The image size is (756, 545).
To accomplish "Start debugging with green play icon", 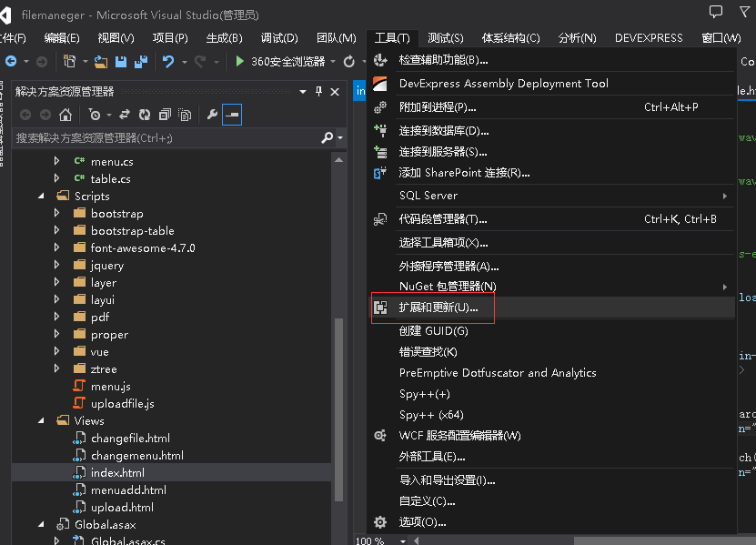I will [x=239, y=61].
